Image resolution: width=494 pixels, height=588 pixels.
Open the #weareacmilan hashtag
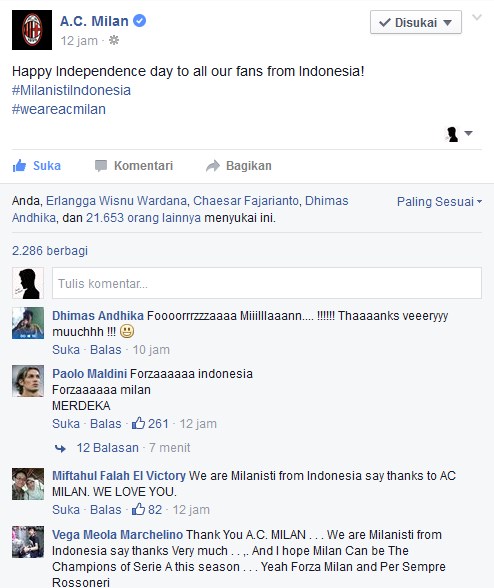[x=59, y=109]
